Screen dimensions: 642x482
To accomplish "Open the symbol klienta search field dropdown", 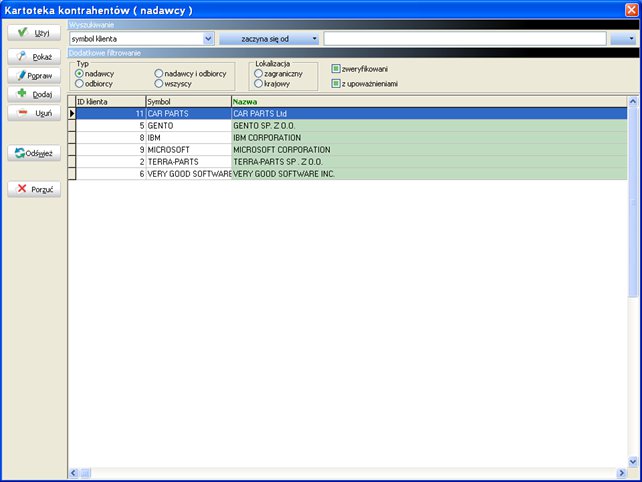I will 208,39.
